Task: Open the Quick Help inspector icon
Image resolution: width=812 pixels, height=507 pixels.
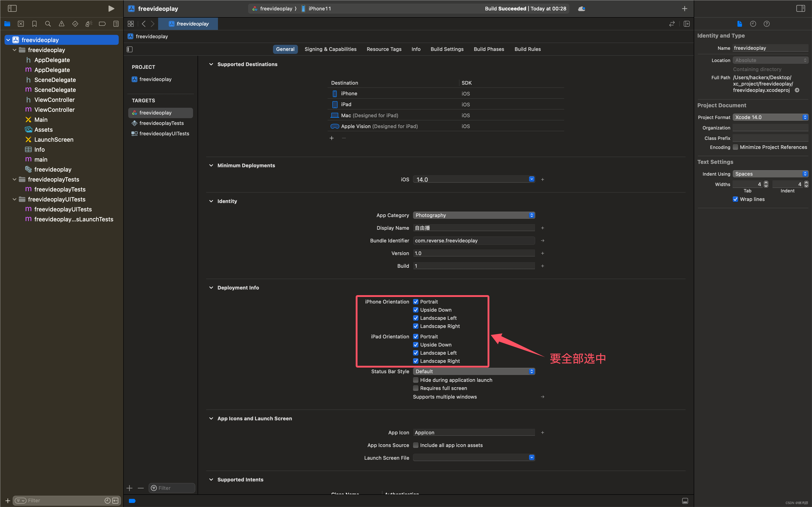Action: (766, 24)
